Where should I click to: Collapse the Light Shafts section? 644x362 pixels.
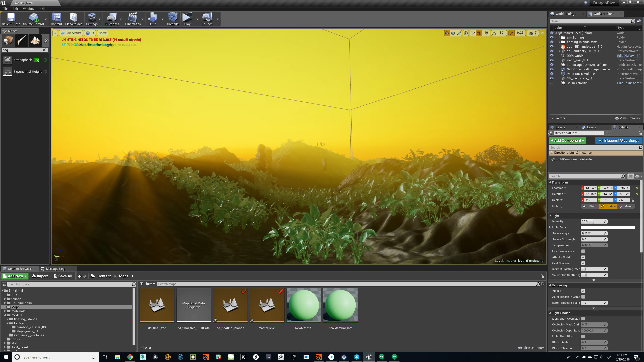point(550,313)
